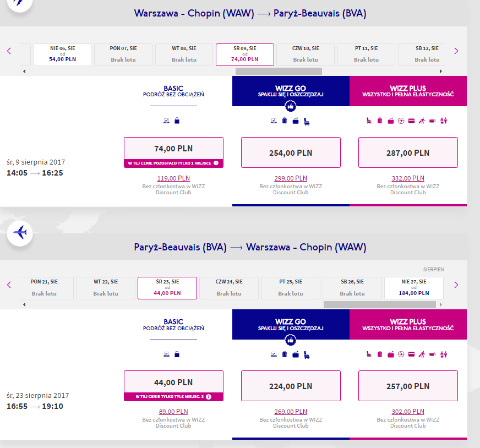Show later return dates with right chevron
The height and width of the screenshot is (448, 480).
click(456, 285)
